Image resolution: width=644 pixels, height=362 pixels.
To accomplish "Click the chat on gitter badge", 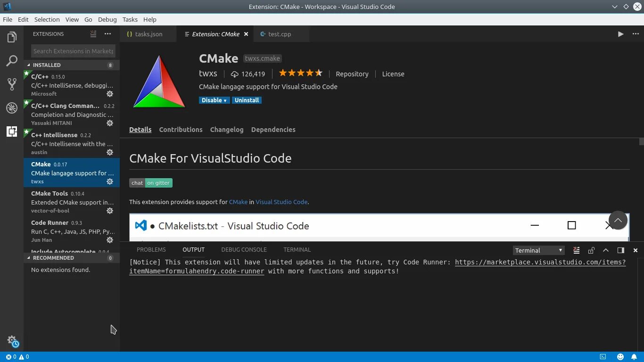I will tap(151, 183).
